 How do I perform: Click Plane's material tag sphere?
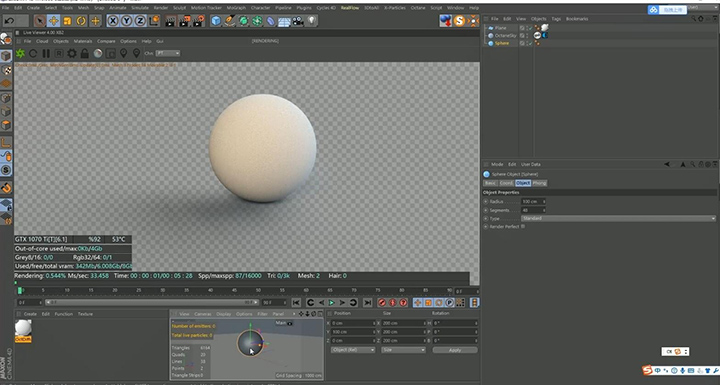(545, 28)
